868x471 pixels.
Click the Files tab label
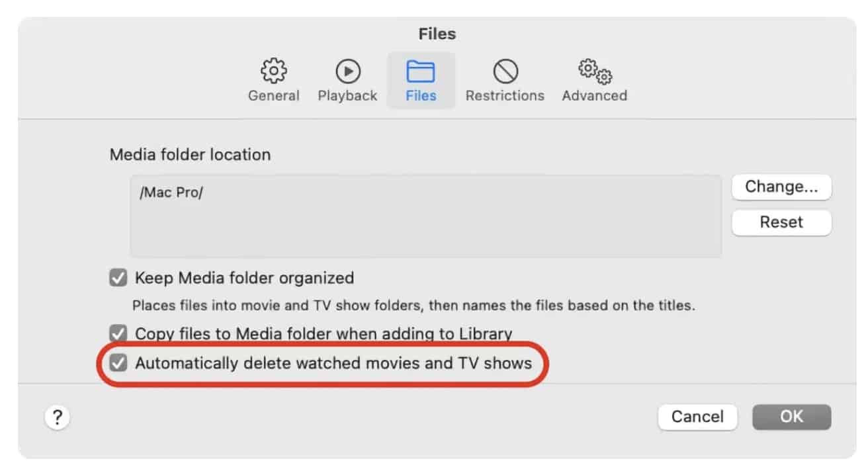[421, 96]
